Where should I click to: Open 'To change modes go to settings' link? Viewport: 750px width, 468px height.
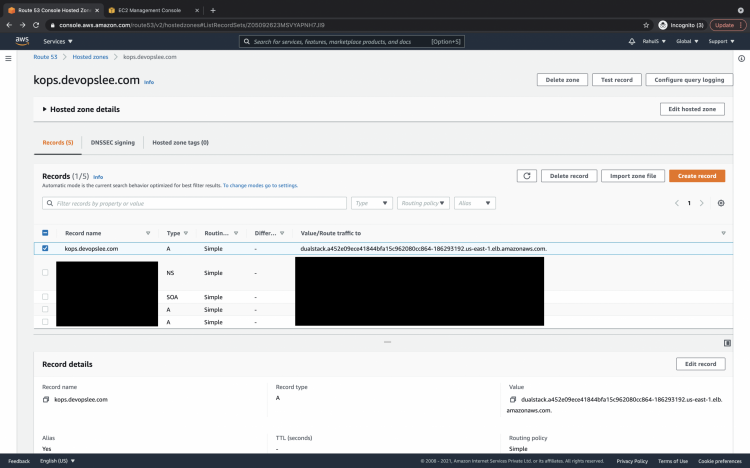[260, 186]
